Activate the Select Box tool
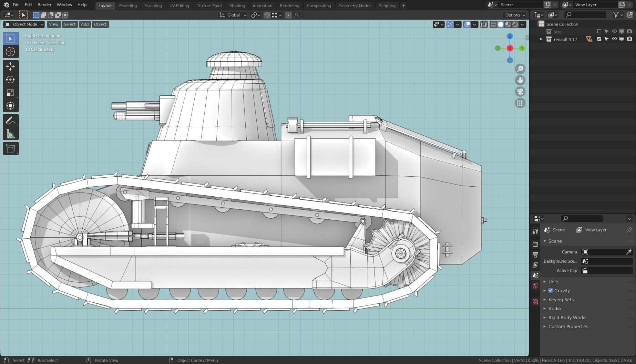636x364 pixels. pos(10,39)
